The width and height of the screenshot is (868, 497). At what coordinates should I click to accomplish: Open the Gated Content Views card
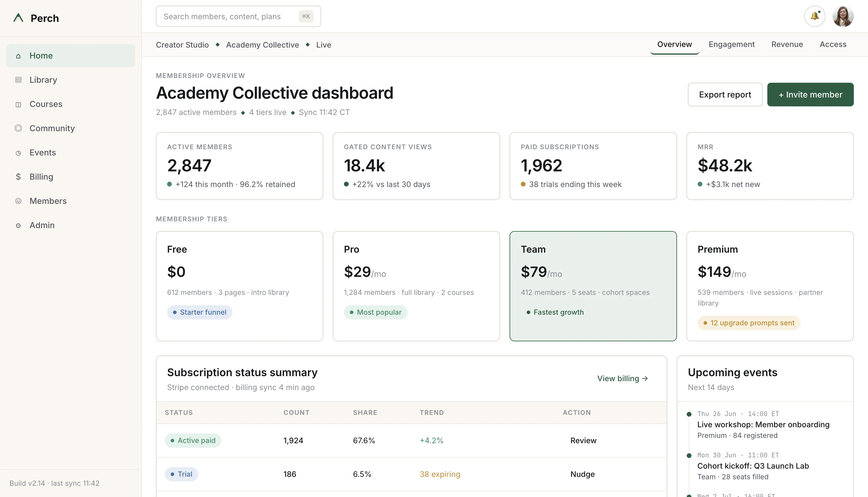click(416, 166)
